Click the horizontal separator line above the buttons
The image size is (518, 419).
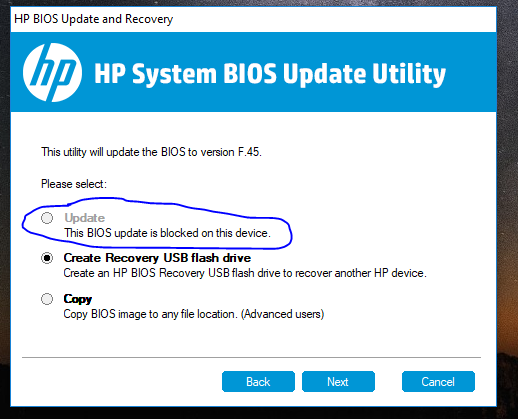[x=251, y=357]
